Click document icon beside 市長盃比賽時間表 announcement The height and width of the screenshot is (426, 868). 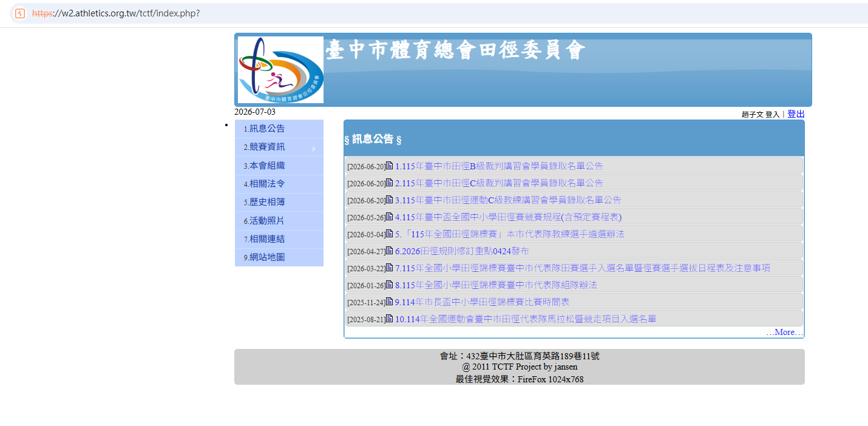[390, 301]
